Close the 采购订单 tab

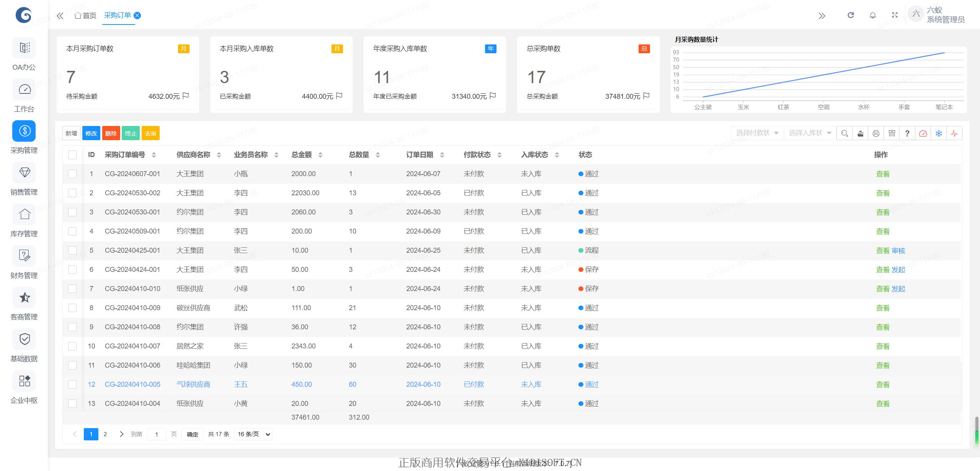137,15
